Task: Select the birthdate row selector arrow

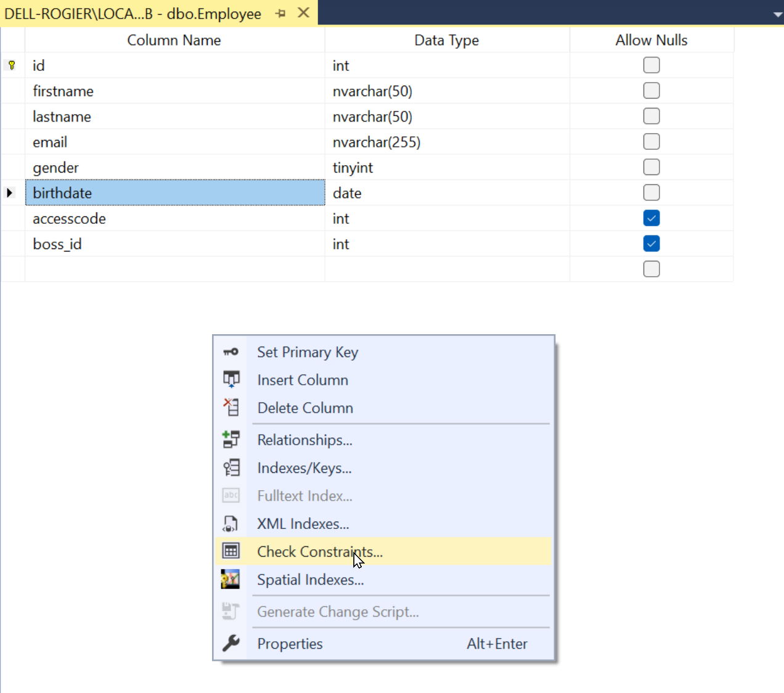Action: tap(10, 193)
